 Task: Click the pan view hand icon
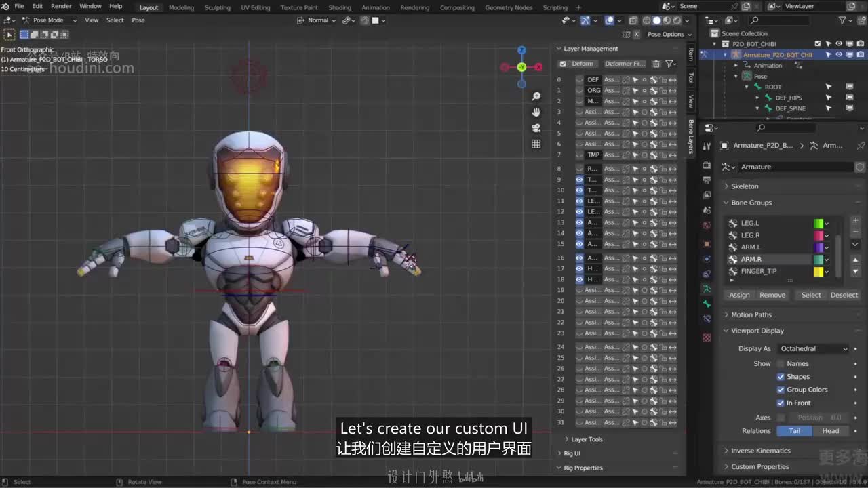coord(536,113)
